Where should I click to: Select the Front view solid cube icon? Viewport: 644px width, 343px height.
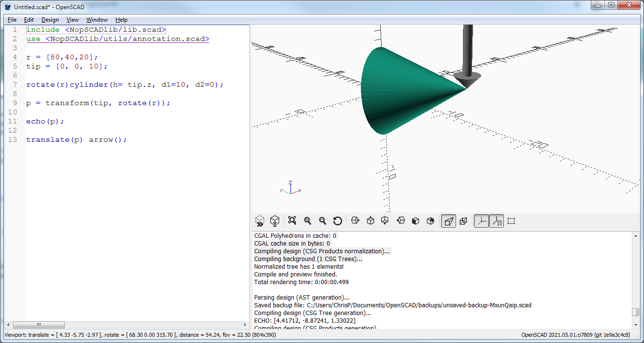[x=415, y=221]
